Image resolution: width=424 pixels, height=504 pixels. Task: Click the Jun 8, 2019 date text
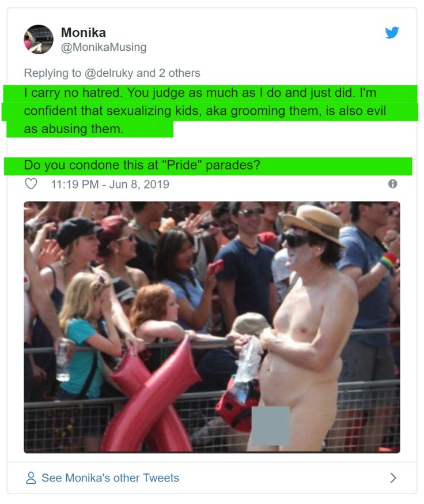(x=139, y=184)
